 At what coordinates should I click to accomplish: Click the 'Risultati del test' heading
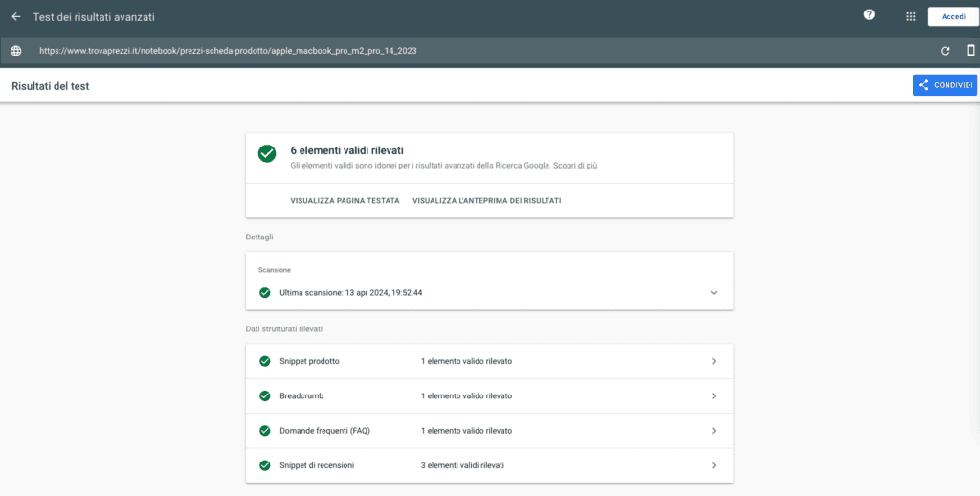[51, 86]
